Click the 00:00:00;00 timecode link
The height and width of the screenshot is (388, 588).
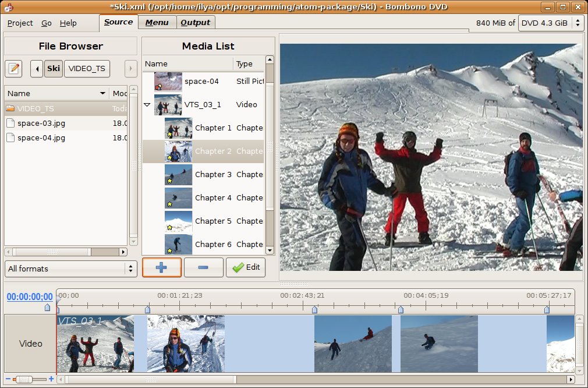29,297
